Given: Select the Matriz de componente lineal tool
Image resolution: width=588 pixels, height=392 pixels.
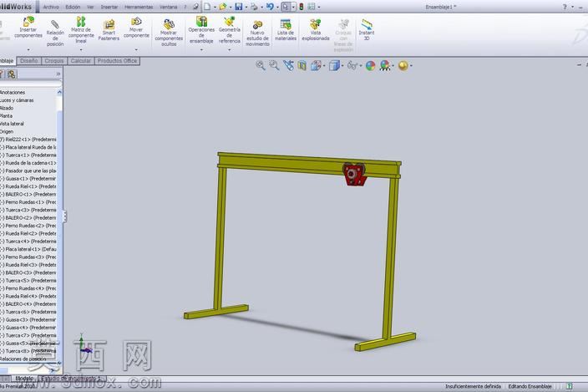Looking at the screenshot, I should pyautogui.click(x=81, y=29).
